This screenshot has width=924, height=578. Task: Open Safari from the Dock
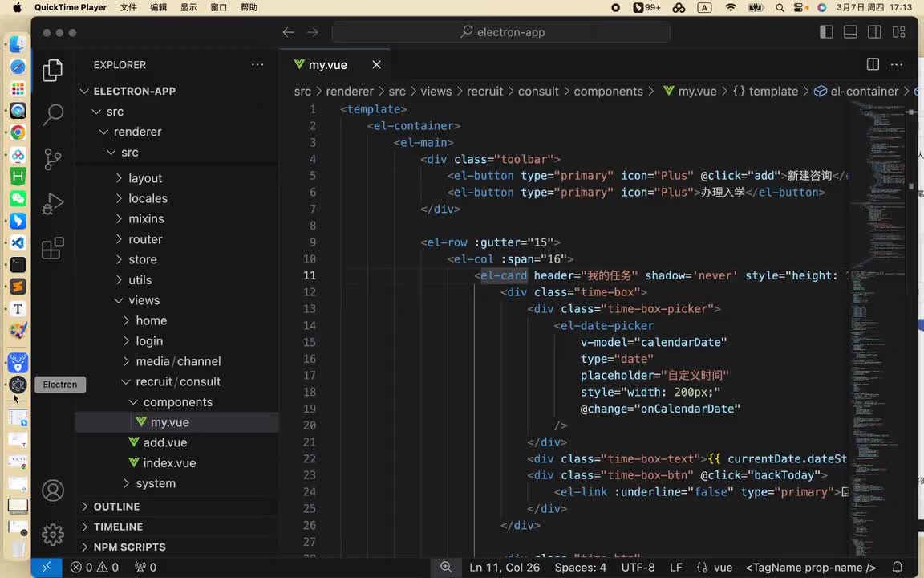coord(18,67)
